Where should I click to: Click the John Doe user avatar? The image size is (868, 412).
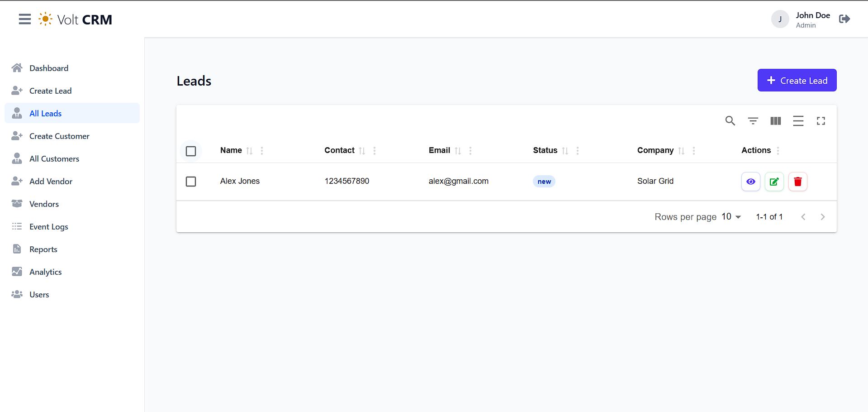(x=780, y=19)
